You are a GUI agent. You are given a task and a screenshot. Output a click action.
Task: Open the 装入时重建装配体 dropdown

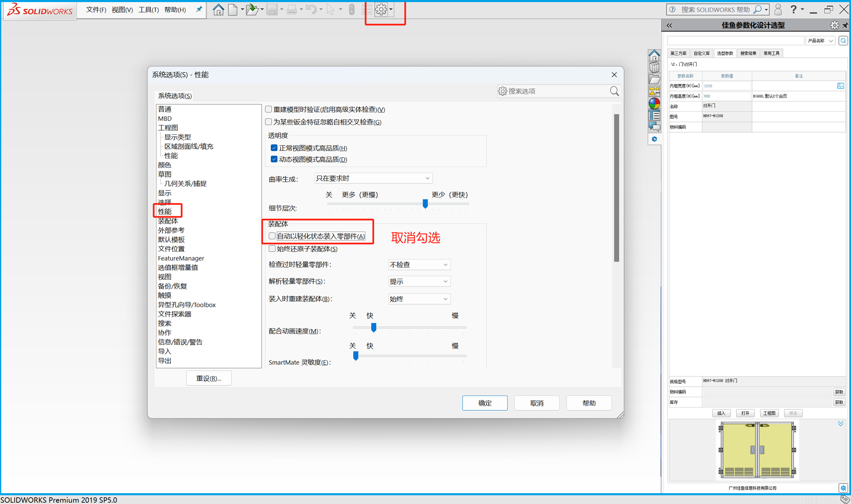tap(419, 299)
